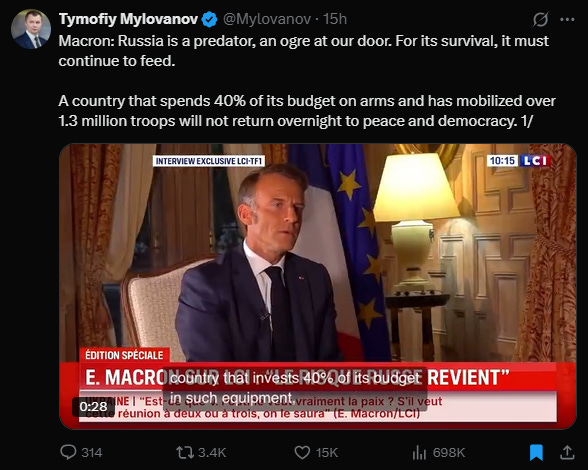Open the Grok explain icon

point(540,20)
